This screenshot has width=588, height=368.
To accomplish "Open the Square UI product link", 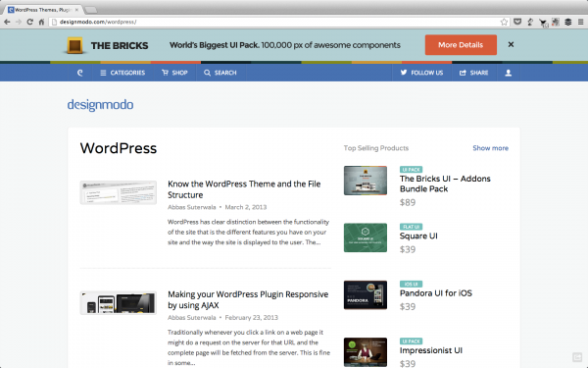I will point(418,236).
